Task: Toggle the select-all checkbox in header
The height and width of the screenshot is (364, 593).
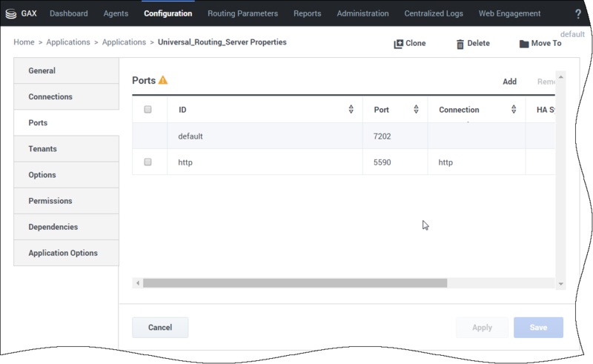Action: tap(148, 110)
